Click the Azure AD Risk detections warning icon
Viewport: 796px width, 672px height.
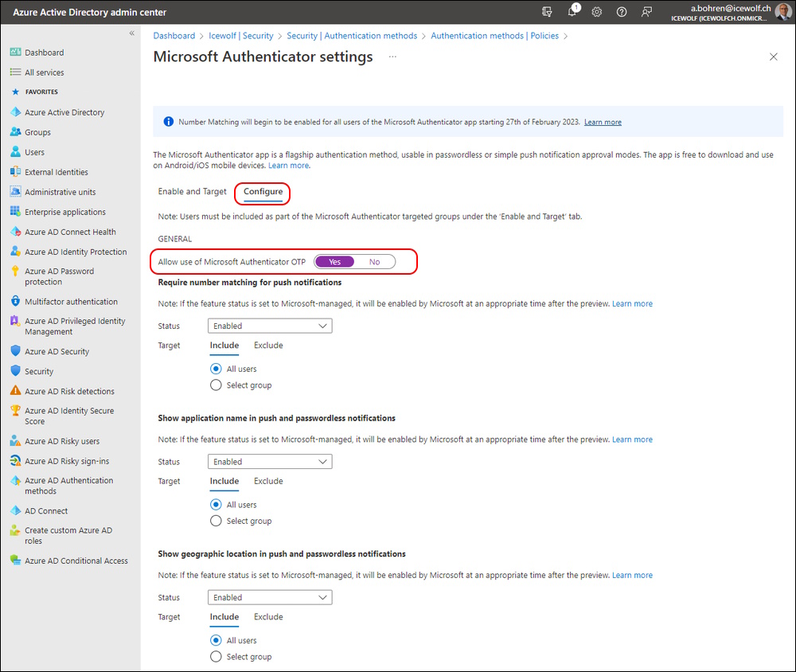16,391
